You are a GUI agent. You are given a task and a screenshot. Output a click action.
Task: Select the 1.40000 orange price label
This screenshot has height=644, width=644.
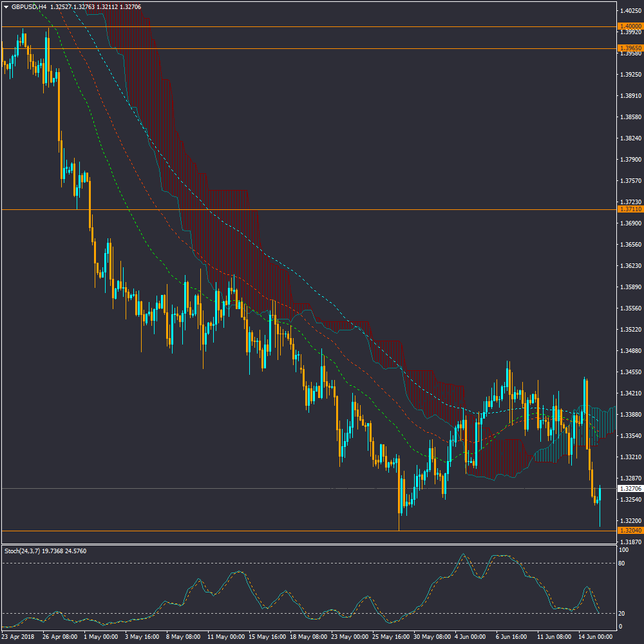click(x=629, y=26)
